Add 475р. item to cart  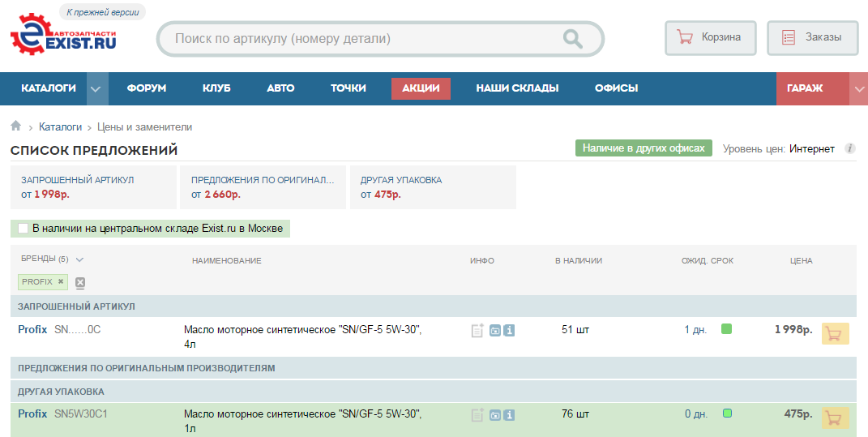[x=835, y=418]
